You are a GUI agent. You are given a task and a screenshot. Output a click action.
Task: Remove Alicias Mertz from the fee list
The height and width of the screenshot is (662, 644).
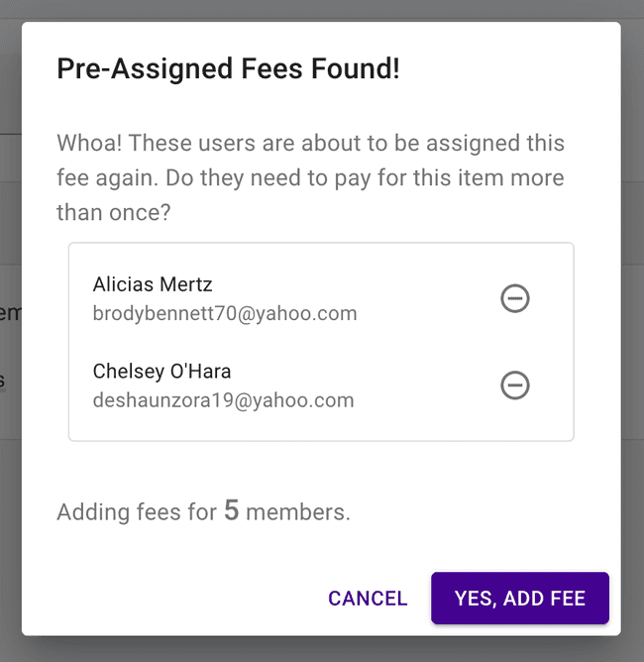(514, 298)
